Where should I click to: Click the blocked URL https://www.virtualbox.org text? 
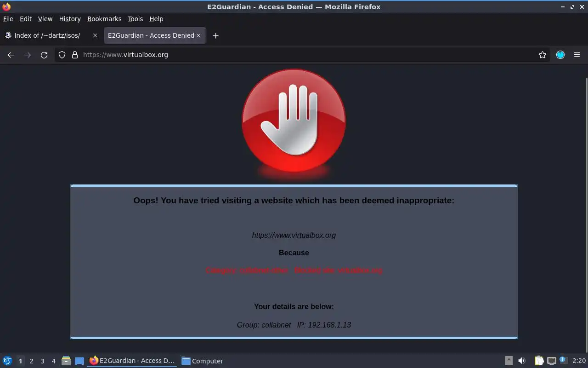pyautogui.click(x=294, y=235)
